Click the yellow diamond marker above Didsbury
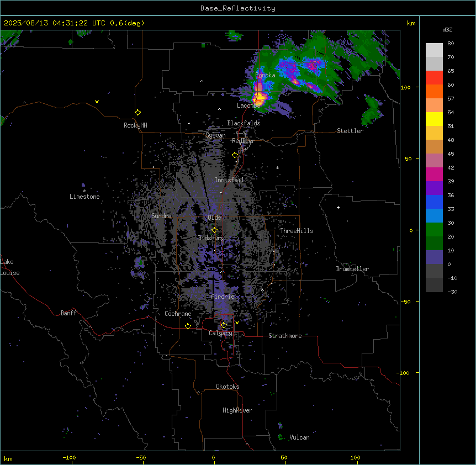Screen dimensions: 476x465 click(215, 230)
